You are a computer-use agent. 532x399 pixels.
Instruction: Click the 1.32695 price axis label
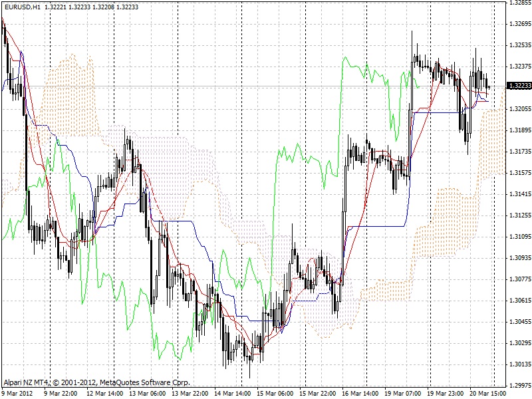pos(518,24)
